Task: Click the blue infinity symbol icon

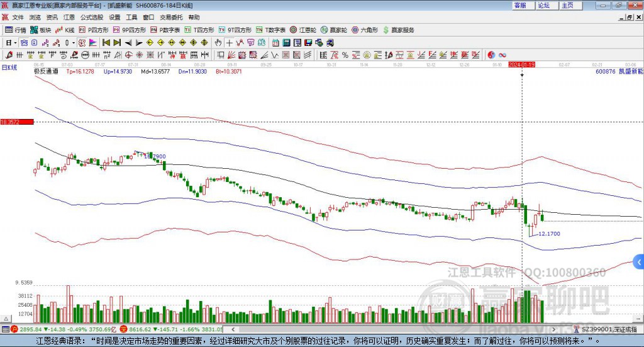Action: pos(502,55)
